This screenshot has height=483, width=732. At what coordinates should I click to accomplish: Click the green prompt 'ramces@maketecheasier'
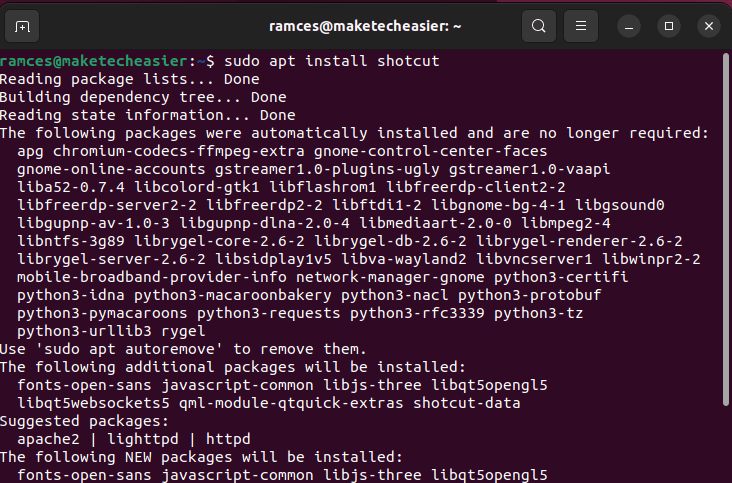[94, 61]
